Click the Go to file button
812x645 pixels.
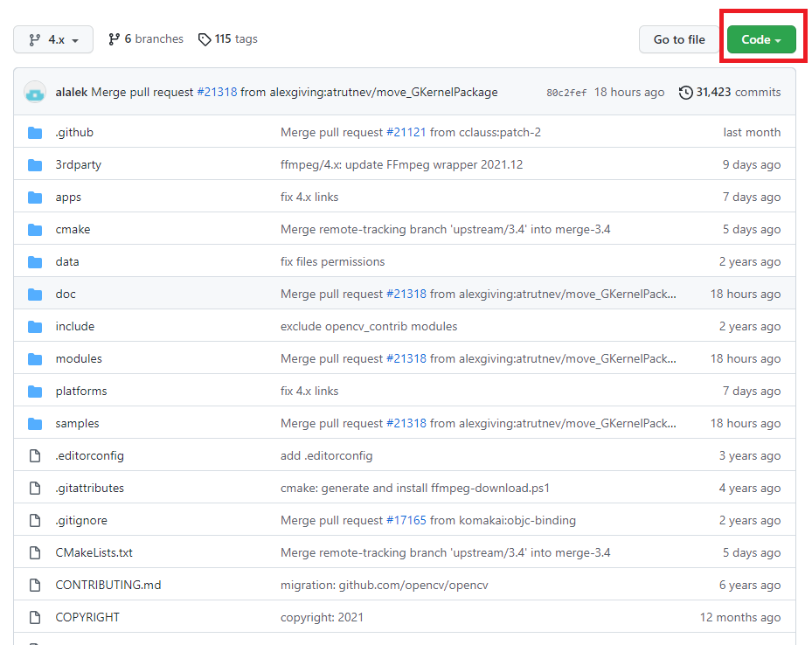(x=679, y=39)
